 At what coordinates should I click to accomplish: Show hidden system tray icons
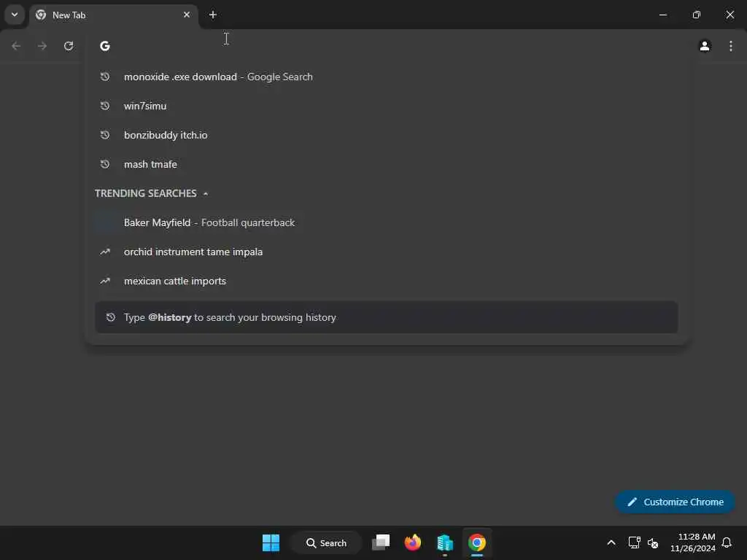[611, 542]
